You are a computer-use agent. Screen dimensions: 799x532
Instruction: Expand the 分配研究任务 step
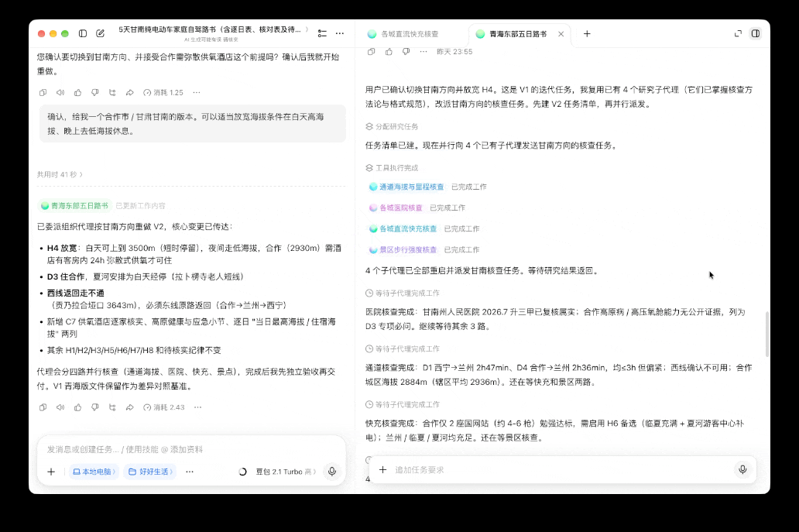tap(392, 126)
